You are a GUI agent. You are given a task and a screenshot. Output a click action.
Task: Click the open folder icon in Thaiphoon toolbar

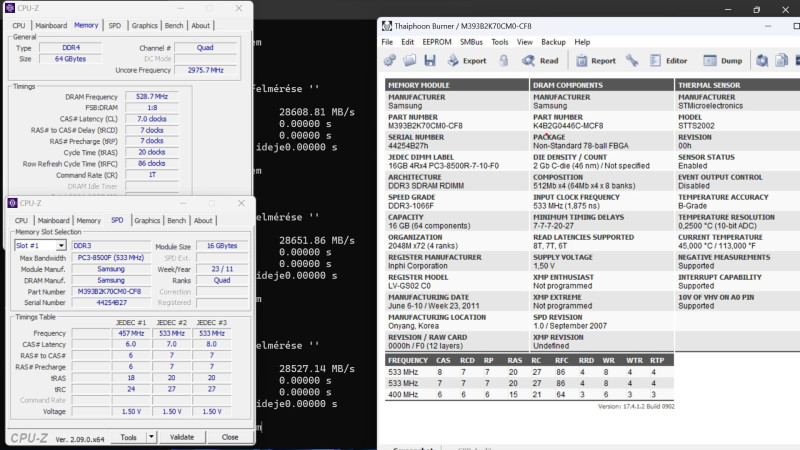(409, 60)
